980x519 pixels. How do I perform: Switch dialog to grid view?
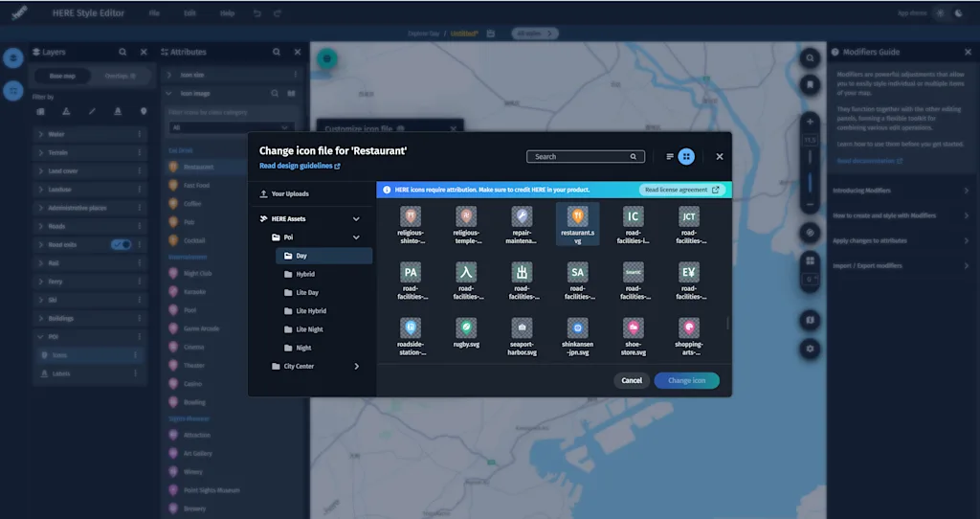tap(686, 157)
